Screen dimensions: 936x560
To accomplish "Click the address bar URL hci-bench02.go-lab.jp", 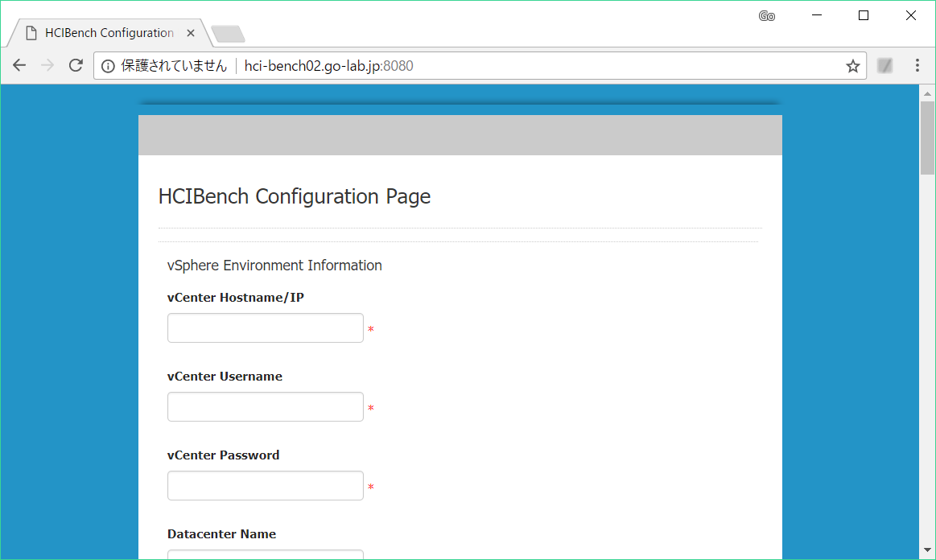I will (328, 66).
